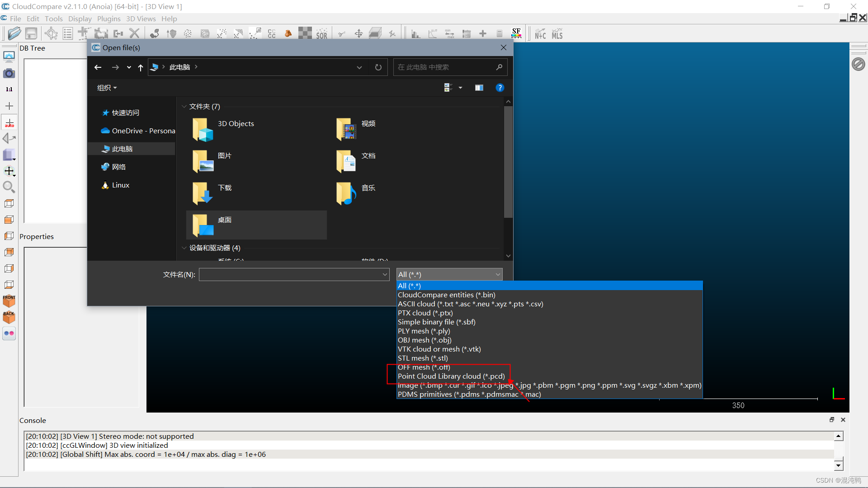Viewport: 868px width, 488px height.
Task: Open the 组织 dropdown menu
Action: [107, 88]
